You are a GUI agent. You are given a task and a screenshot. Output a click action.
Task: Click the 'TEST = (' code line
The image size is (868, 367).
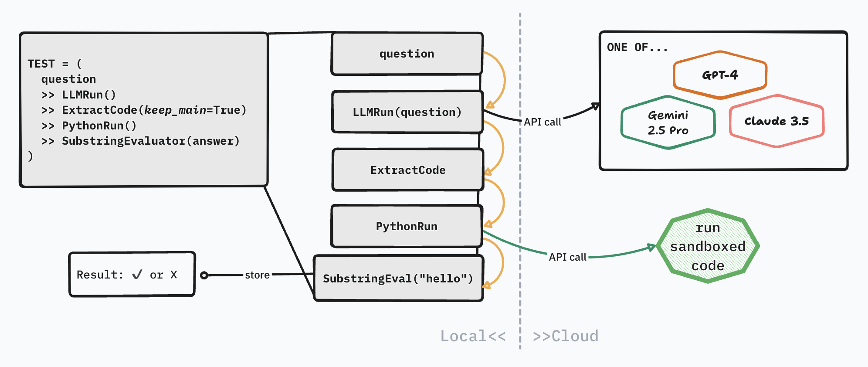pos(55,64)
